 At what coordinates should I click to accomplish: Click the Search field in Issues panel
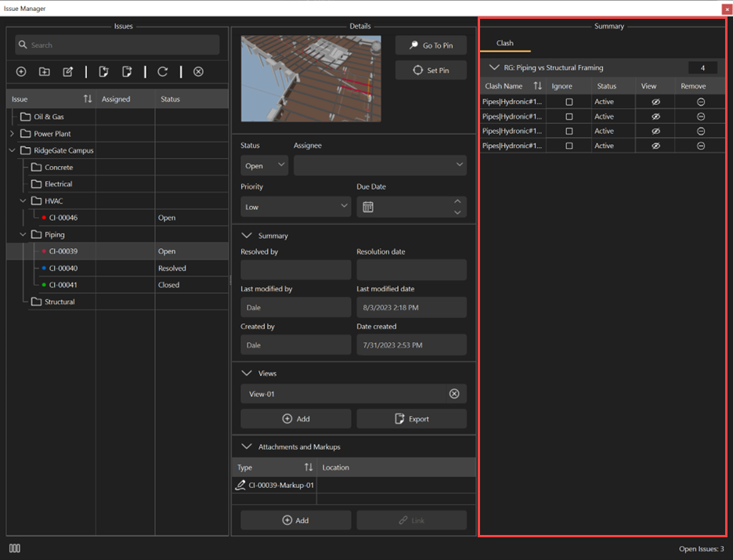pyautogui.click(x=117, y=45)
